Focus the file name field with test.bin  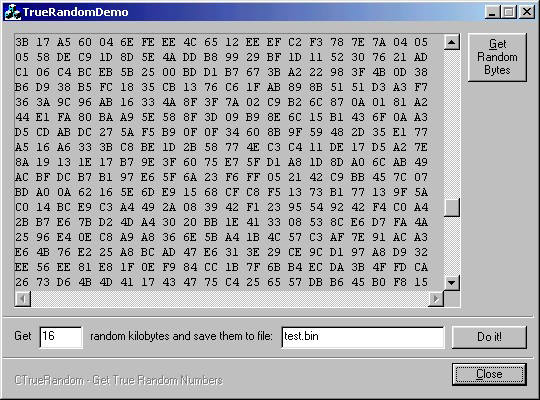(x=363, y=337)
